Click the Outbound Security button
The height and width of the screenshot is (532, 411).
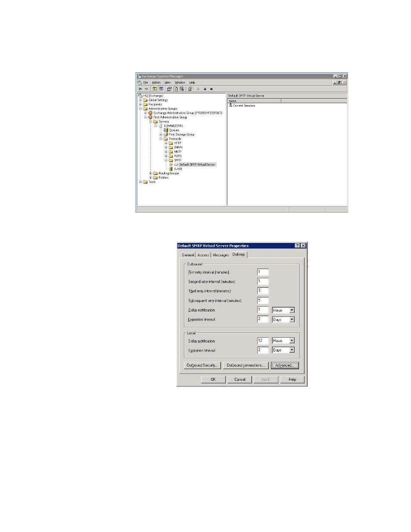(202, 365)
